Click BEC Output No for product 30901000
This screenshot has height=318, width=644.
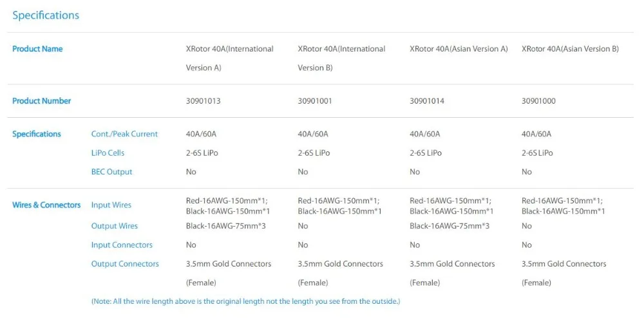(x=527, y=172)
